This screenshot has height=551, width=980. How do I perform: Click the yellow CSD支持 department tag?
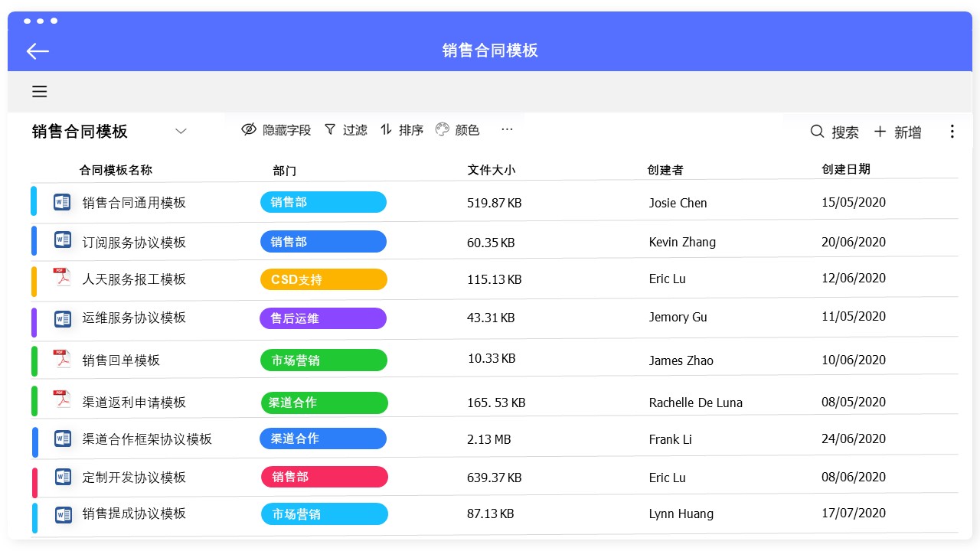pos(324,279)
